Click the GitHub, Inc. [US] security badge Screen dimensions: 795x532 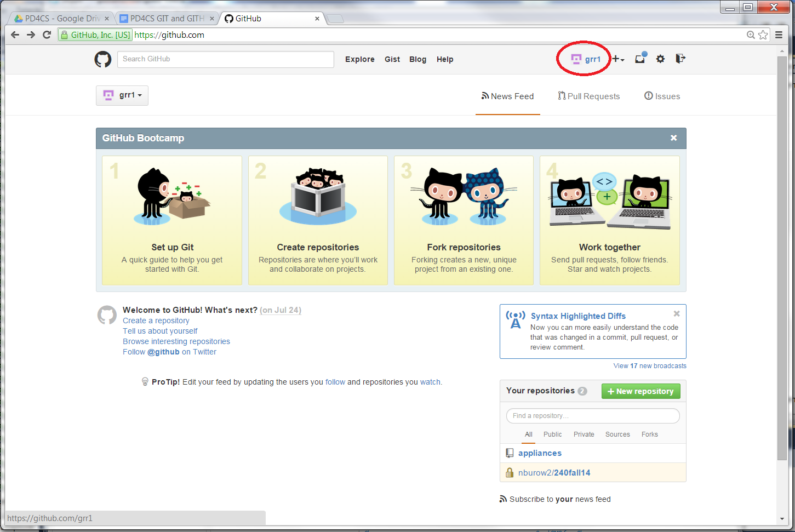[x=95, y=35]
